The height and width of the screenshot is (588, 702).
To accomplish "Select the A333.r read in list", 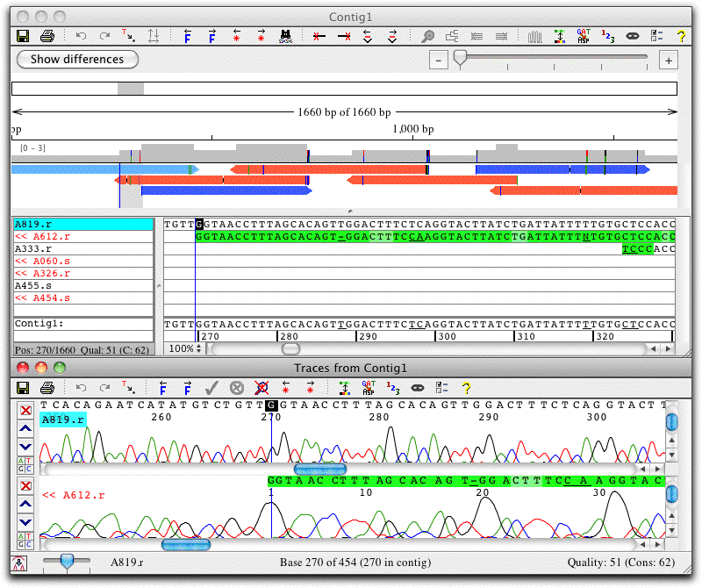I will point(83,249).
